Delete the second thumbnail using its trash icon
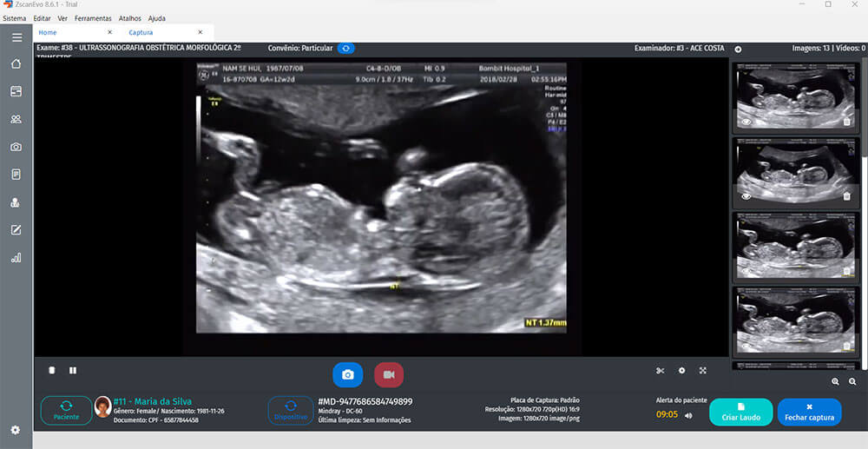 846,196
